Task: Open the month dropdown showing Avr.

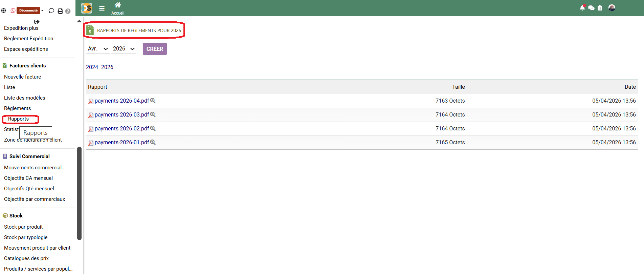Action: [97, 49]
